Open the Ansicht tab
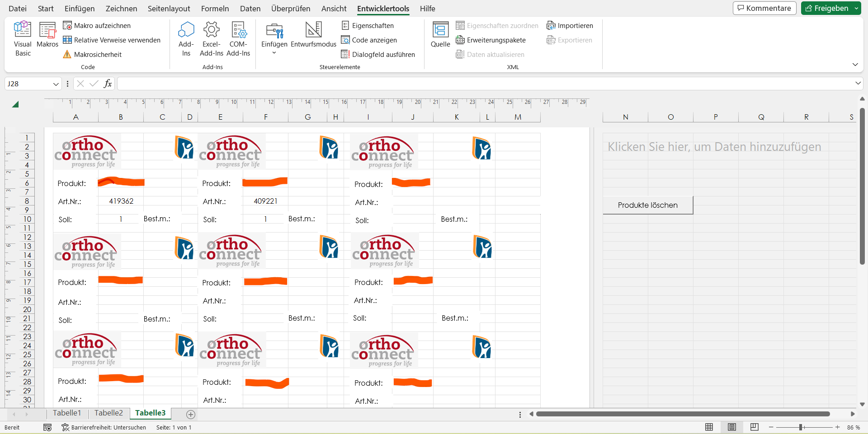868x434 pixels. 334,9
